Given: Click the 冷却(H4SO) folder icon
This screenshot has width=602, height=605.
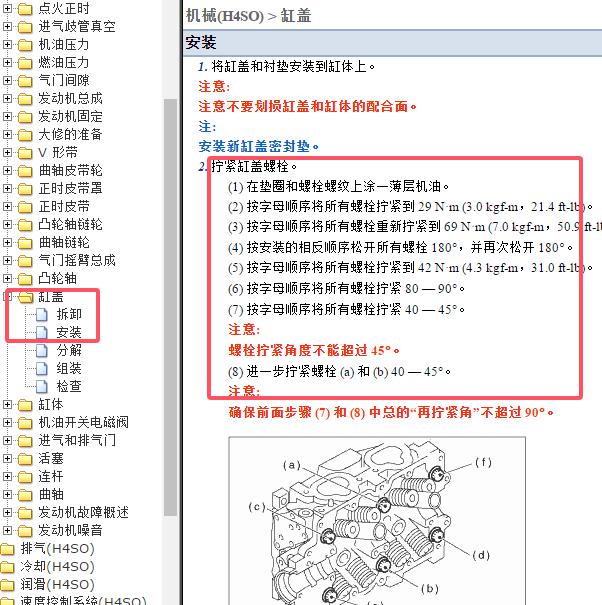Looking at the screenshot, I should (x=7, y=566).
